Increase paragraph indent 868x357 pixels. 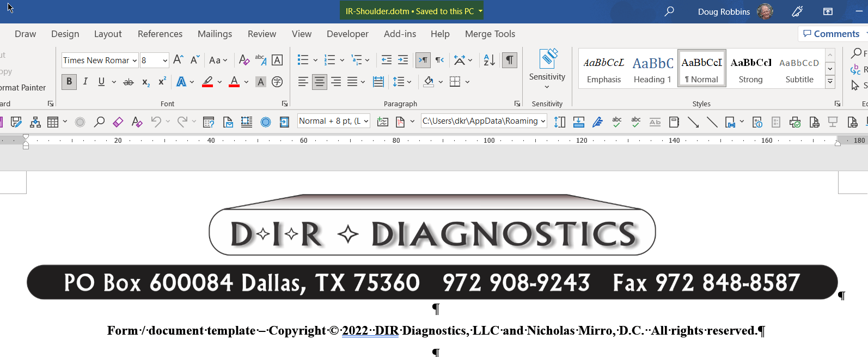tap(403, 60)
